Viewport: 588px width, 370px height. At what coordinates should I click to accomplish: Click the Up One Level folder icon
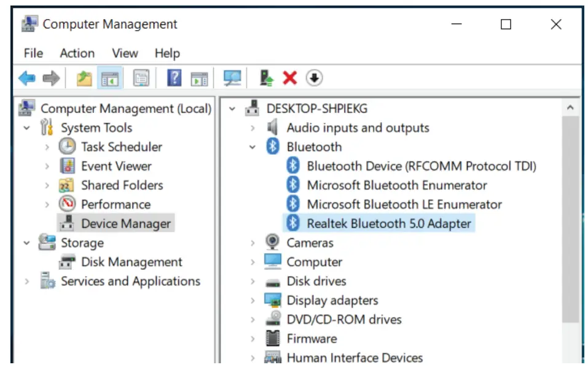pyautogui.click(x=84, y=78)
